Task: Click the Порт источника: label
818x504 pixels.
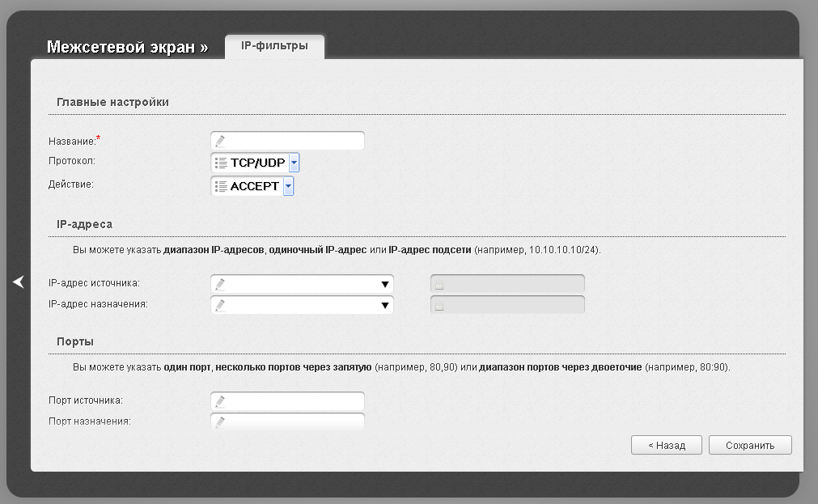Action: (x=86, y=400)
